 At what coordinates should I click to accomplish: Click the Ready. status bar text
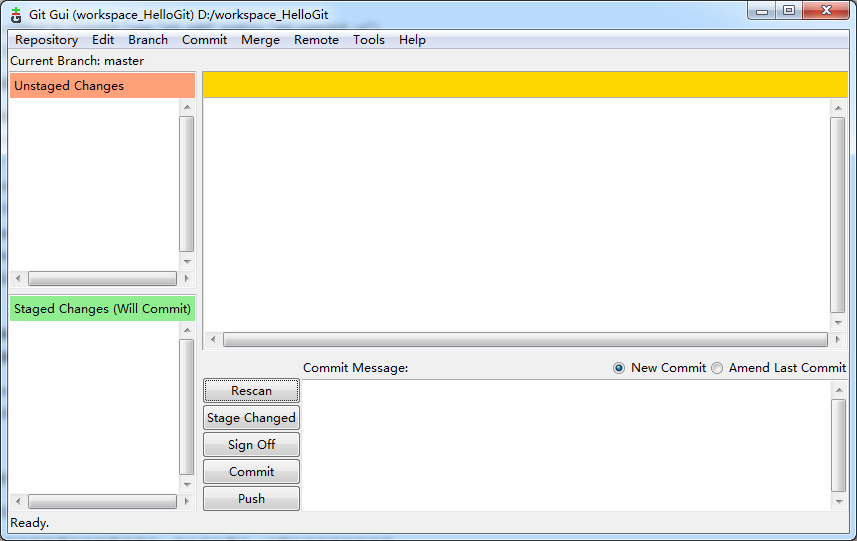point(30,523)
